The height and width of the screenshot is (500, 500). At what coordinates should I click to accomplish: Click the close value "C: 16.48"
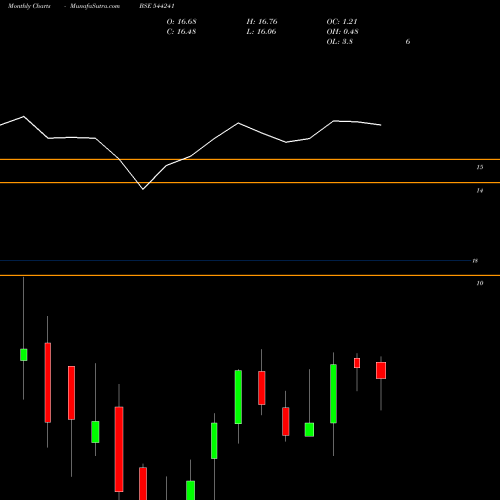[x=182, y=32]
